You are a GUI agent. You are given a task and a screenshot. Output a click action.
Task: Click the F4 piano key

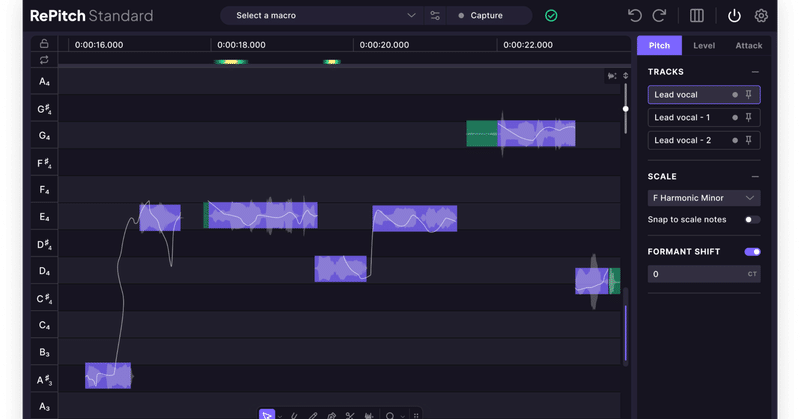44,190
